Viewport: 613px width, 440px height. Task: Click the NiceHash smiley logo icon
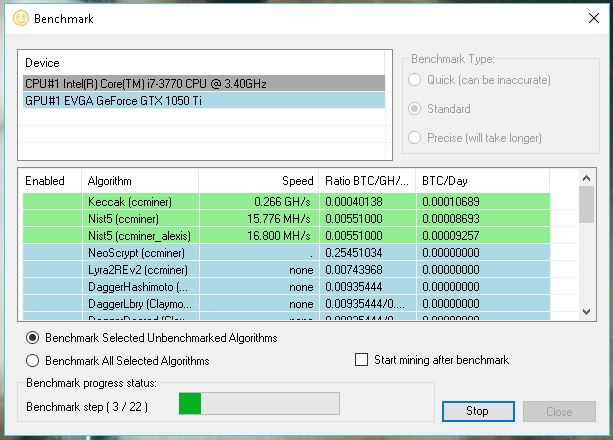pos(21,18)
